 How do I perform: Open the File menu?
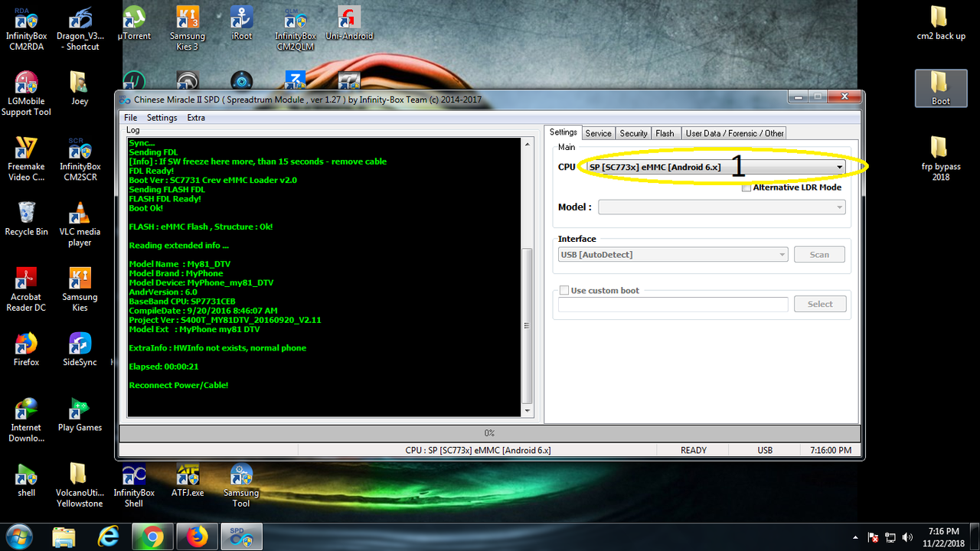[x=131, y=118]
